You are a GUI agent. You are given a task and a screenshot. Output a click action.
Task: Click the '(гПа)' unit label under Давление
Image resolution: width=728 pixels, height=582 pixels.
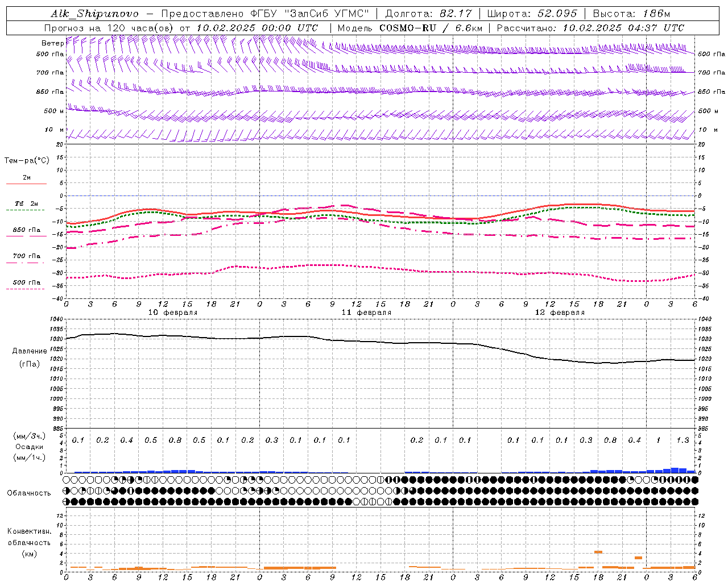(x=30, y=364)
